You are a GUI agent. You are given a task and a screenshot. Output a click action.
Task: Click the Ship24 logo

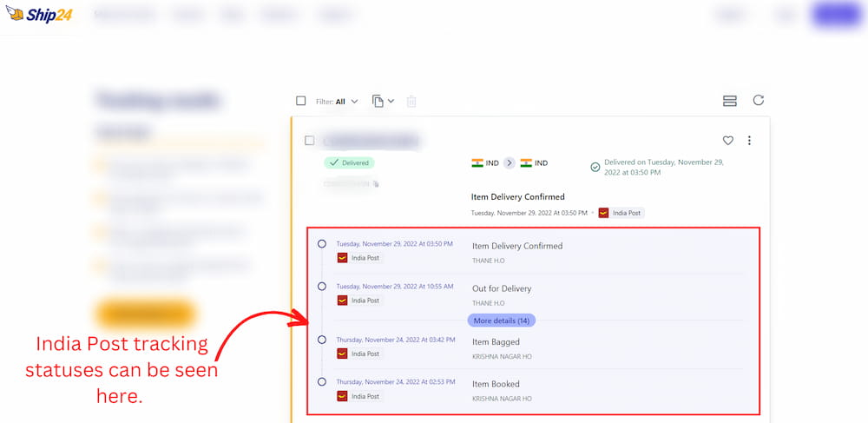tap(38, 14)
